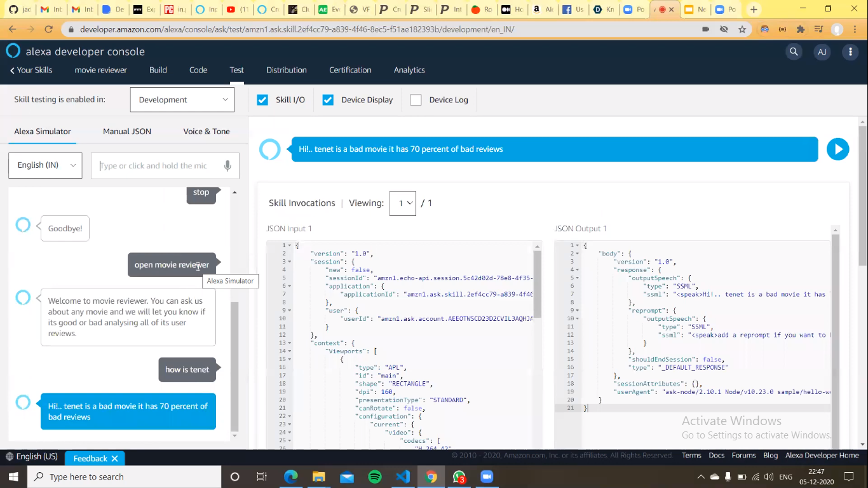Open Visual Studio Code from the taskbar
868x488 pixels.
click(403, 477)
